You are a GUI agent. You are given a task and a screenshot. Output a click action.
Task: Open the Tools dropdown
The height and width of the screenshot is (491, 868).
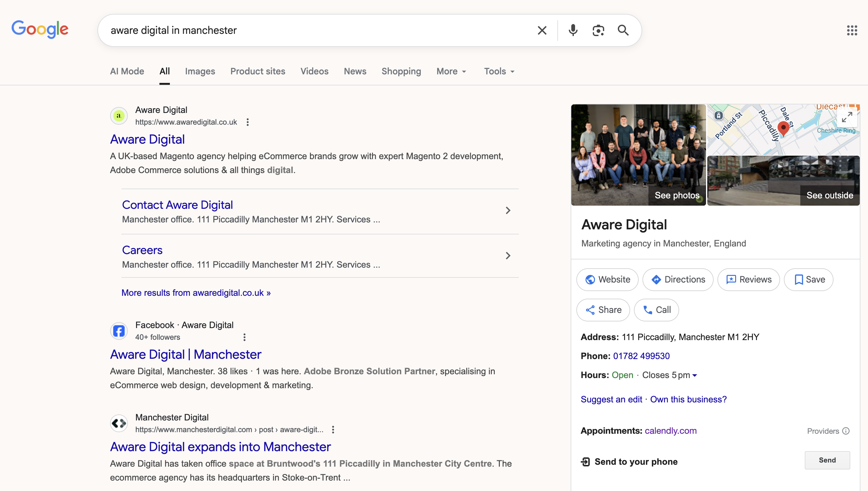[x=499, y=71]
